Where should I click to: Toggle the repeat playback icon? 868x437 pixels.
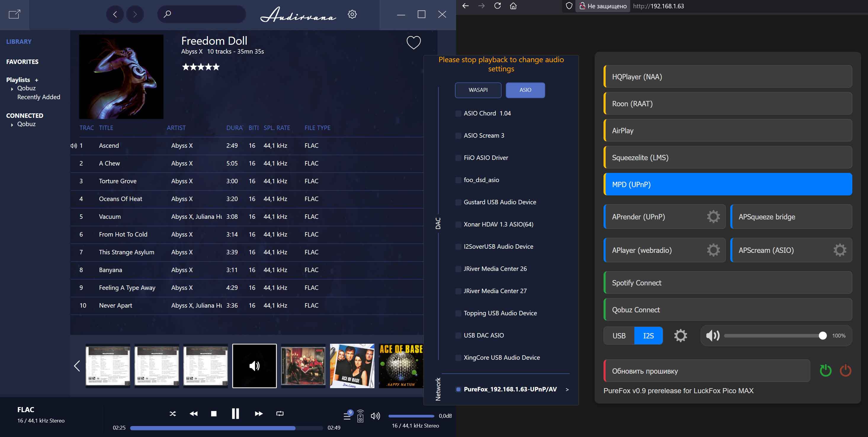(x=280, y=413)
